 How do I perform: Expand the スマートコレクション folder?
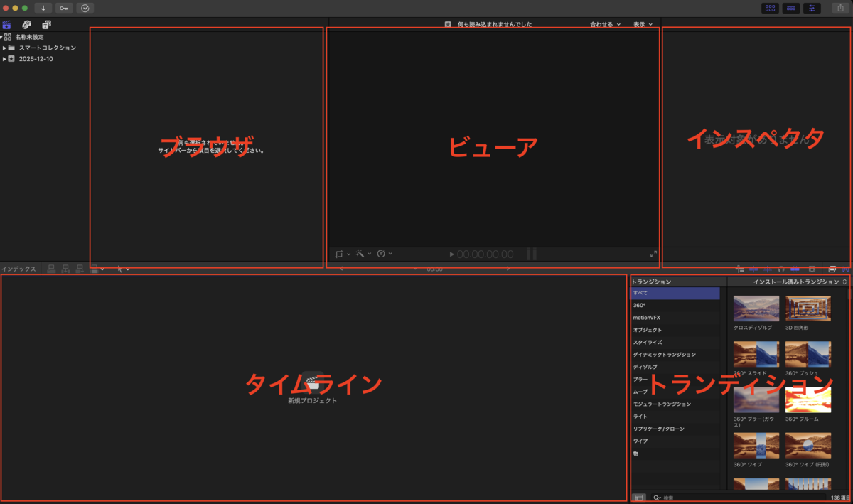(4, 48)
